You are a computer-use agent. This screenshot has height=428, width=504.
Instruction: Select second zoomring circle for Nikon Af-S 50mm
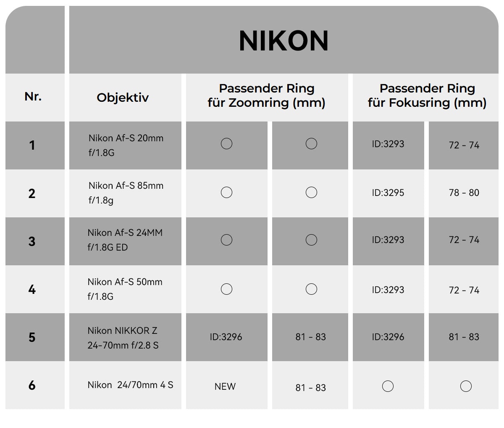point(311,289)
